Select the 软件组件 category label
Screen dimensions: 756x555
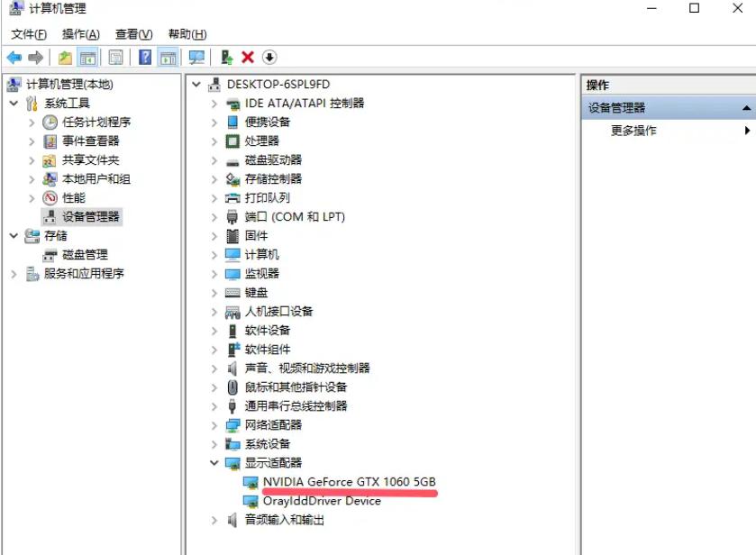tap(268, 350)
